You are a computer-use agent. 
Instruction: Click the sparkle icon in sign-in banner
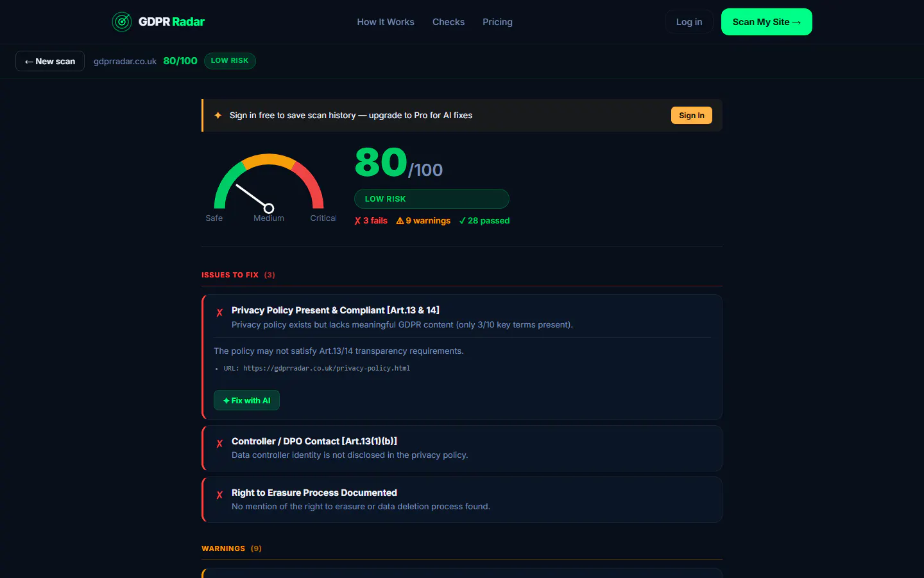[x=218, y=116]
